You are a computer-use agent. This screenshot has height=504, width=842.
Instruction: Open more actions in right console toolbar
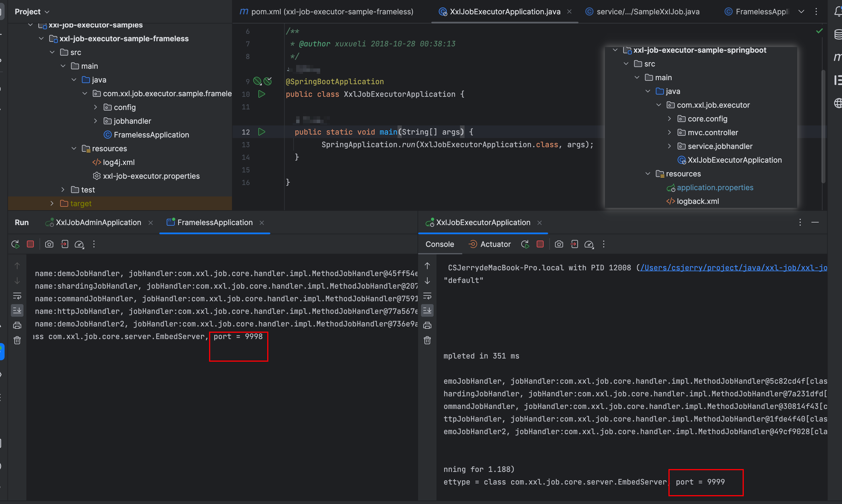(603, 244)
